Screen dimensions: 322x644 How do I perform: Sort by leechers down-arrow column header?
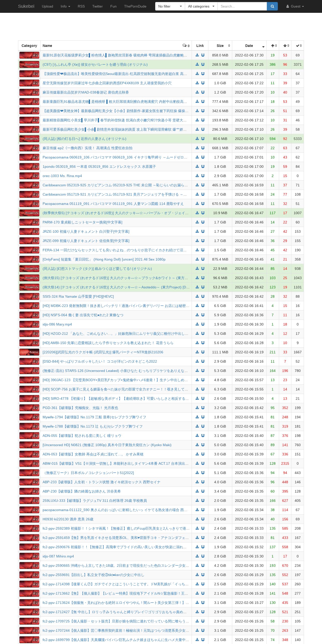coord(285,46)
